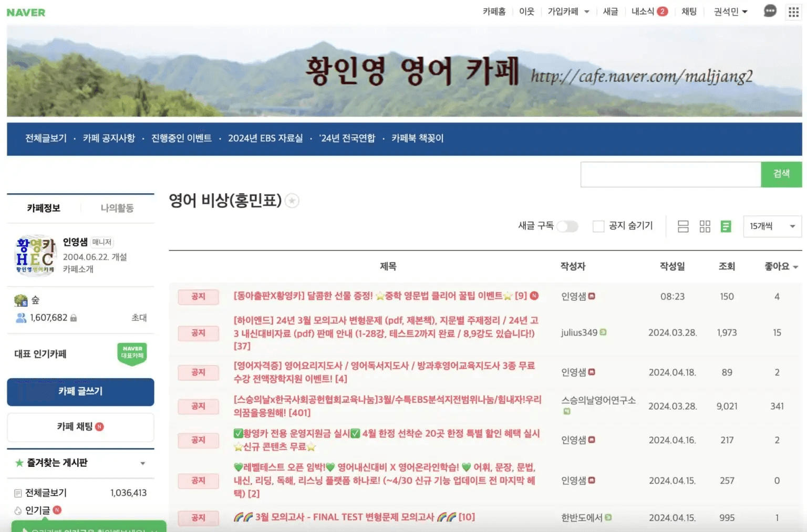Viewport: 807px width, 532px height.
Task: Click the member count icon beside 1,607,682
Action: coord(21,318)
